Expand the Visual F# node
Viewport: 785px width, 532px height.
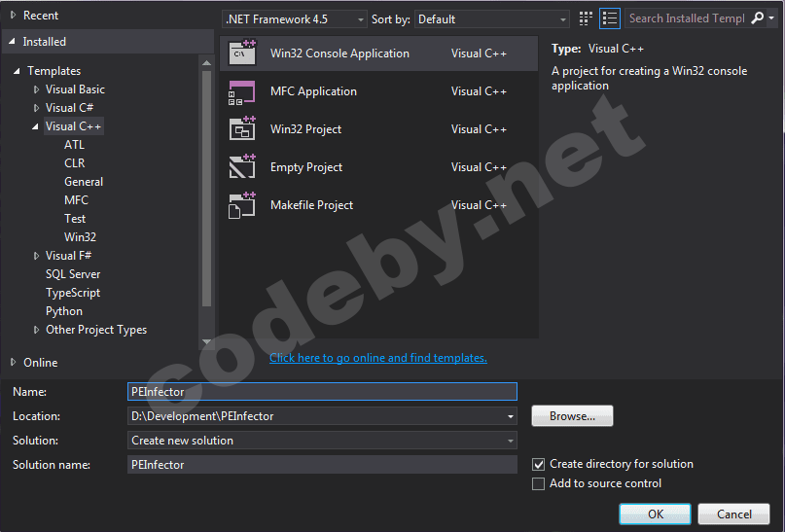(x=36, y=256)
